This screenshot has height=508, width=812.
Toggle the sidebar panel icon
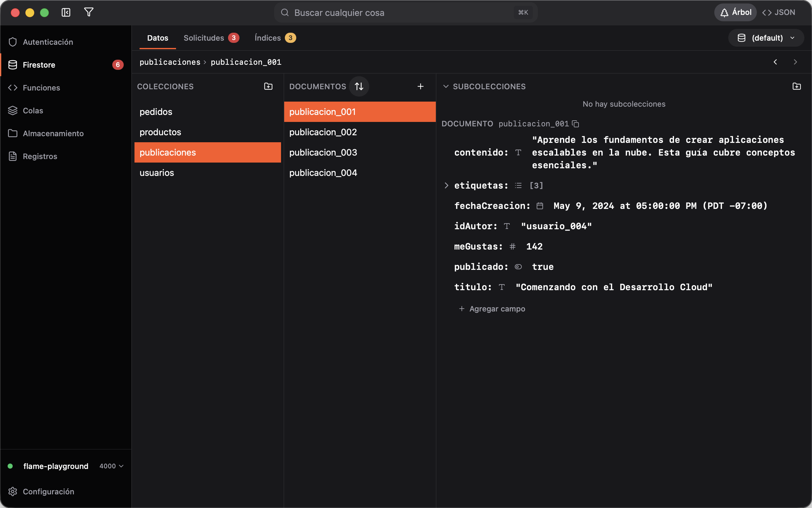(x=66, y=12)
